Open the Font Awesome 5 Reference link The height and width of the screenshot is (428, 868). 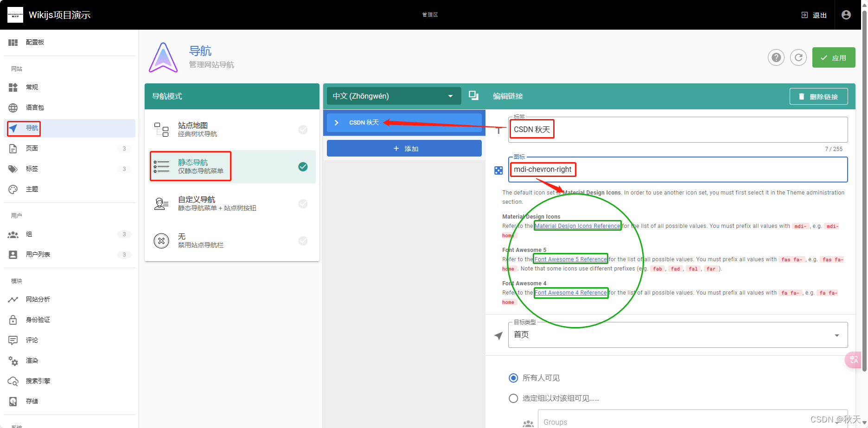(570, 259)
